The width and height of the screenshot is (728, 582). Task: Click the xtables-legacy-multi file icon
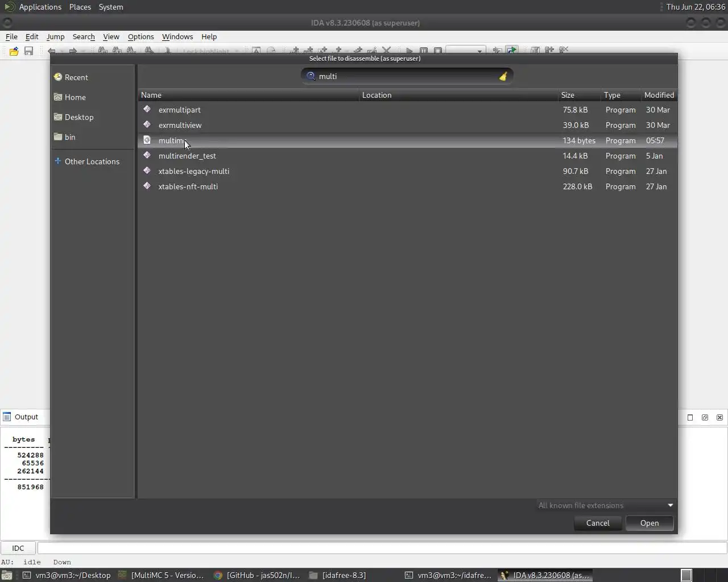click(x=147, y=171)
